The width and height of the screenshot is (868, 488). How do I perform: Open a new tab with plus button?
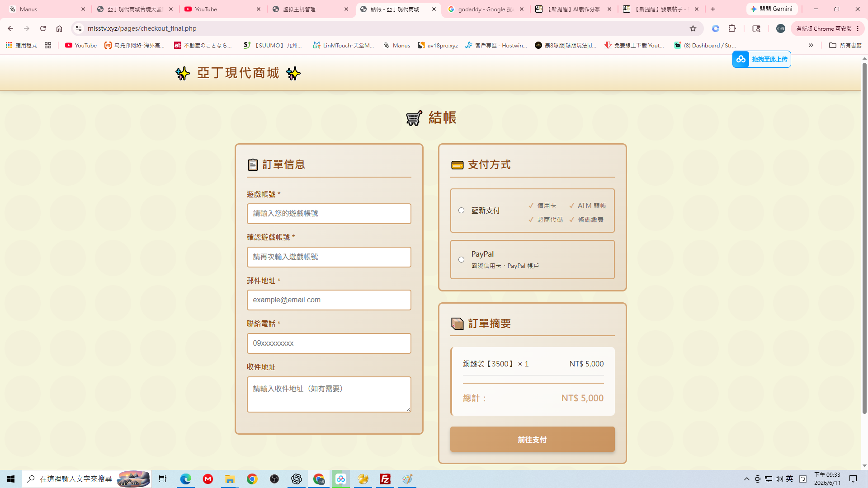coord(713,9)
